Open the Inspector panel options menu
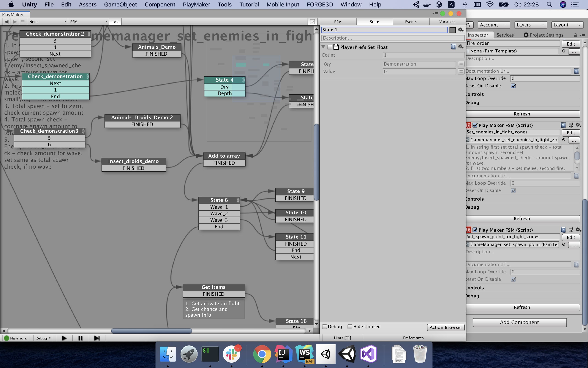588x368 pixels. point(582,35)
